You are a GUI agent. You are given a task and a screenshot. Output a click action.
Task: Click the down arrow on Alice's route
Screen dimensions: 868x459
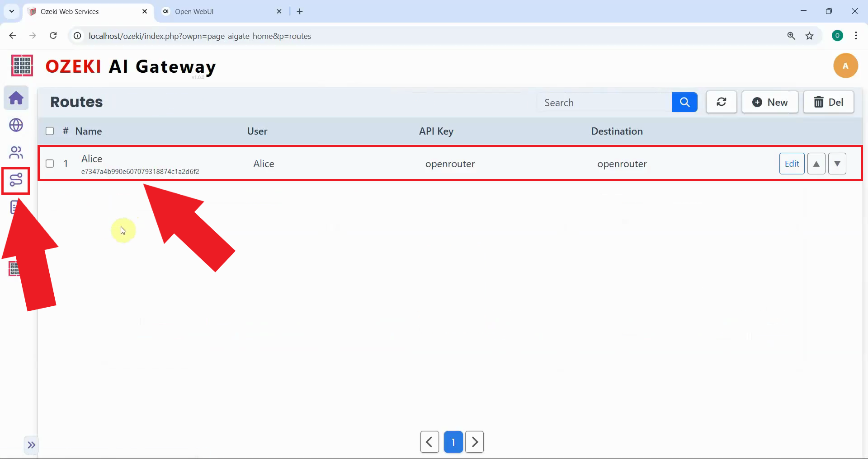point(837,163)
